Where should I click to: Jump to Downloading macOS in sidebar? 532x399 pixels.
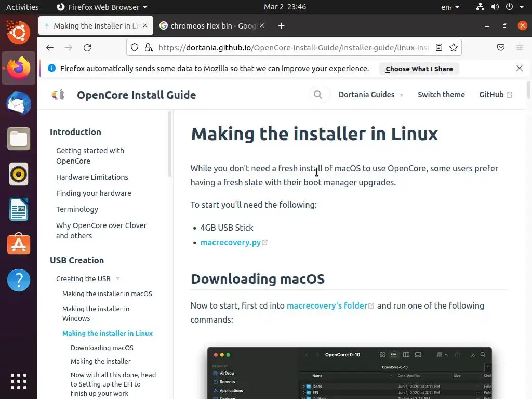[x=102, y=348]
